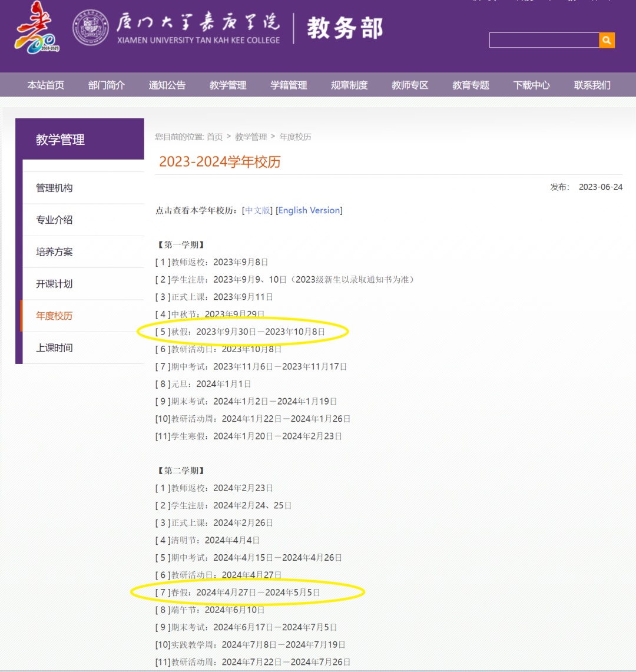This screenshot has width=636, height=672.
Task: Open the 规章制度 menu
Action: click(349, 84)
